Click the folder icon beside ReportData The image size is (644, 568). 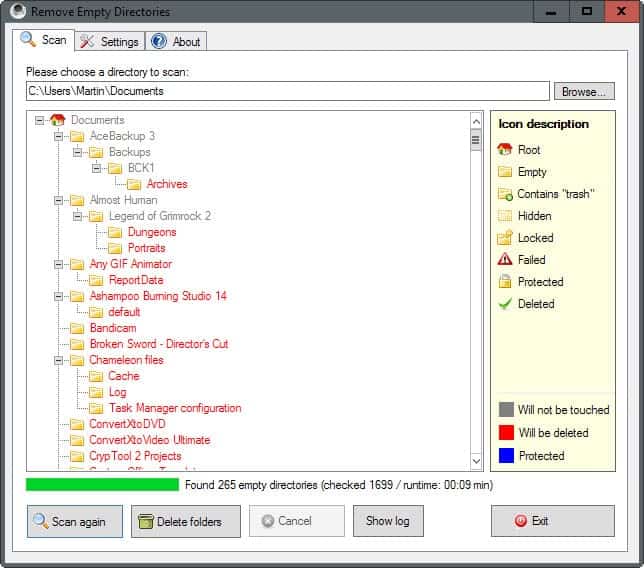pyautogui.click(x=96, y=280)
